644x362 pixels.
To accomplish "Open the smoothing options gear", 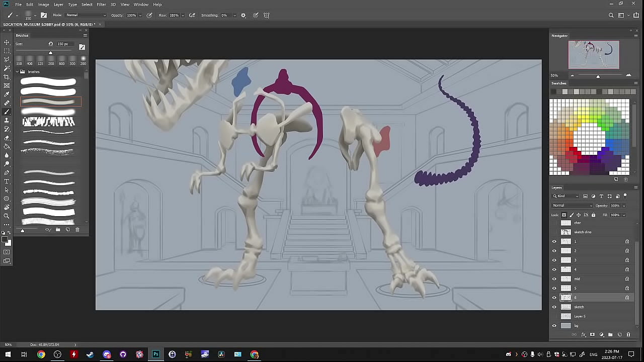I will tap(244, 16).
